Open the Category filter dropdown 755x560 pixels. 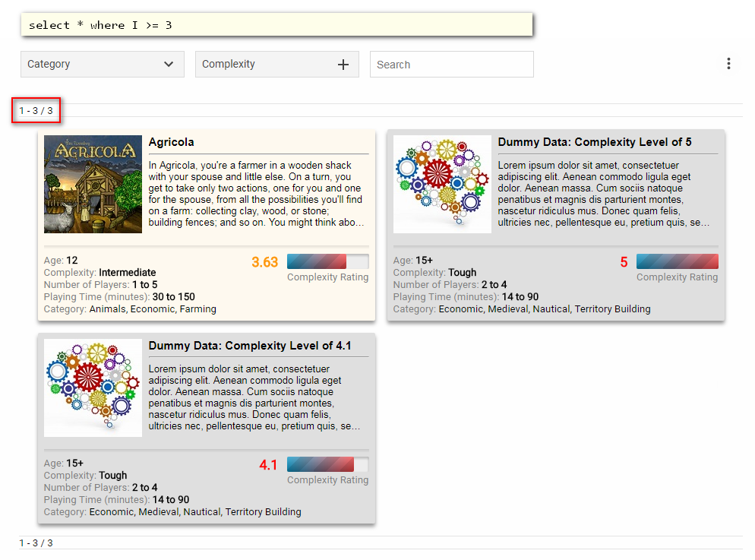pyautogui.click(x=102, y=65)
